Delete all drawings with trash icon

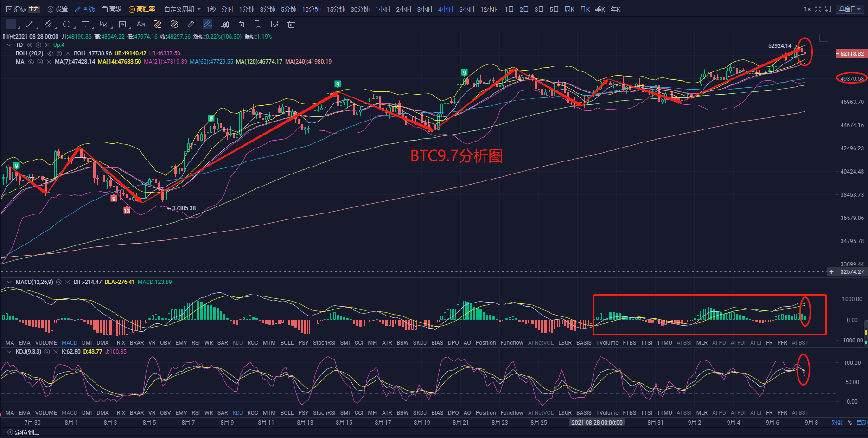click(x=291, y=24)
